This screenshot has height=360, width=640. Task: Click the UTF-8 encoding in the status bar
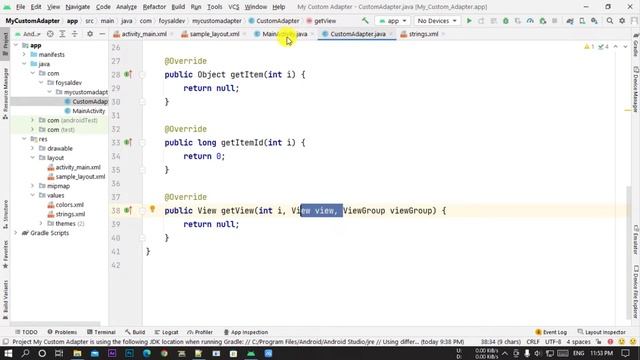[x=553, y=342]
